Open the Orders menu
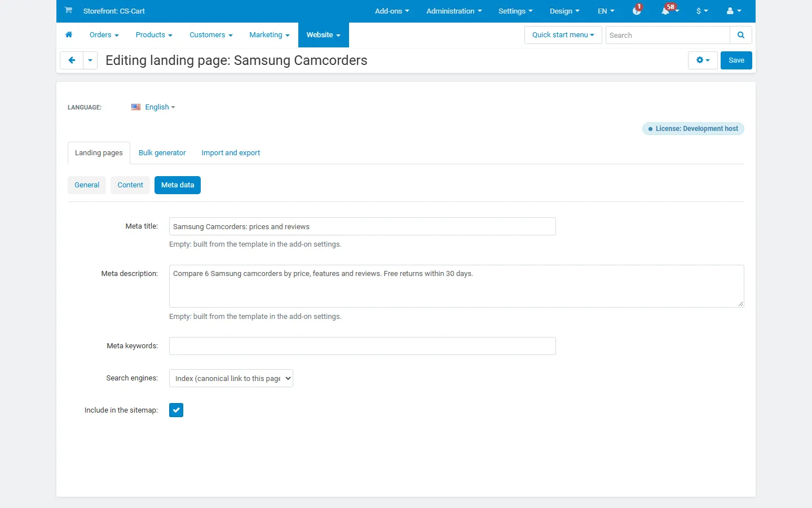This screenshot has height=508, width=812. [104, 35]
